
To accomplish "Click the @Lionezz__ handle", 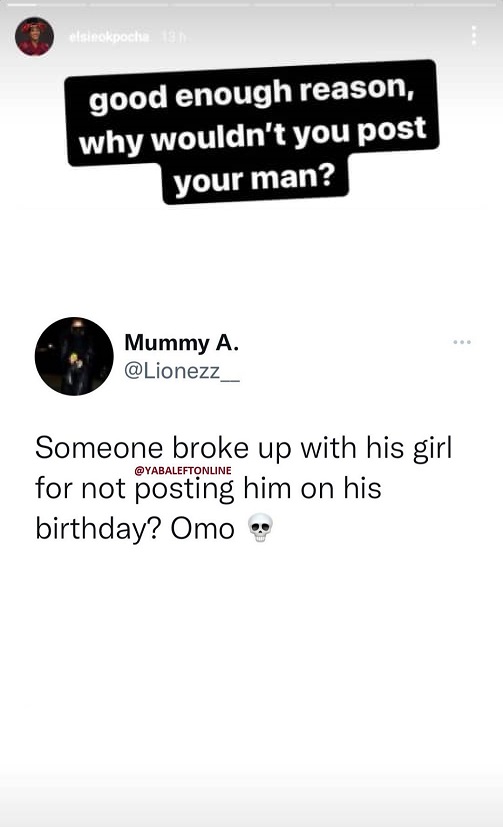I will (182, 371).
